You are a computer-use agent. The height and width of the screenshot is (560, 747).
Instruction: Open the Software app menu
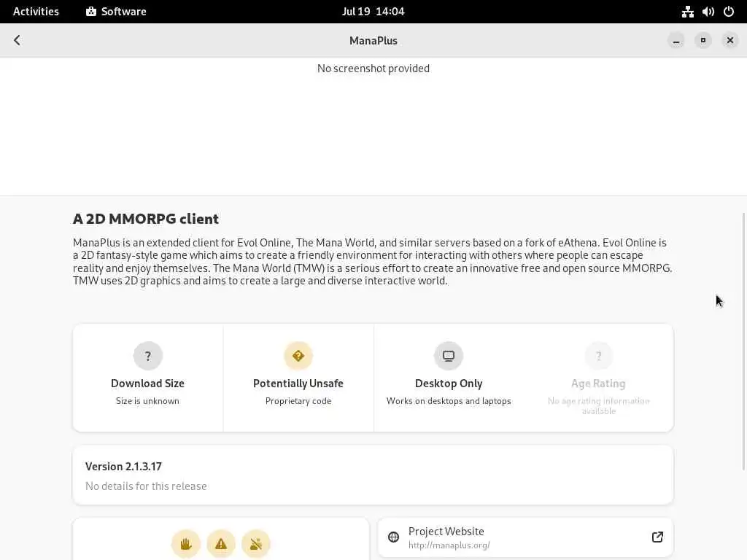tap(116, 12)
